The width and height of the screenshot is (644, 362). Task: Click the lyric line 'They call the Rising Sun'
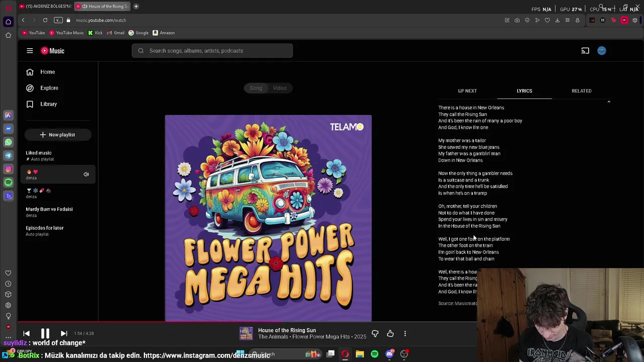coord(462,114)
